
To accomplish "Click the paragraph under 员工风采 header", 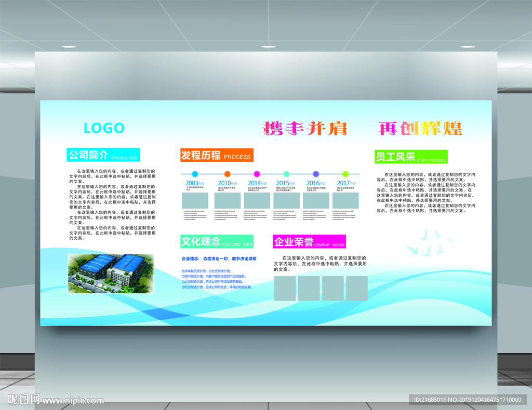I will (x=426, y=193).
